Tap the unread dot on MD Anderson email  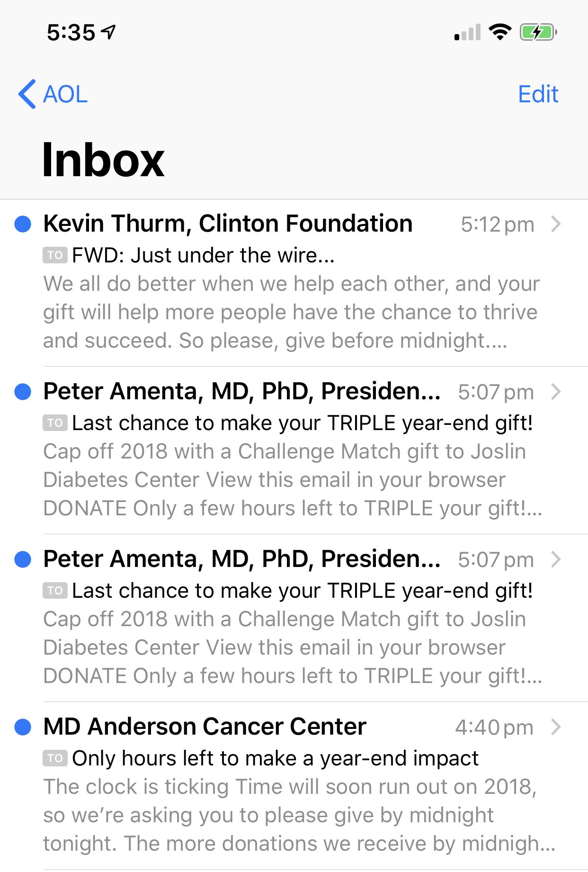tap(23, 727)
